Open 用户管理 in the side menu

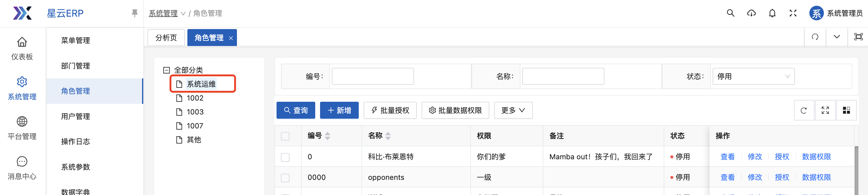coord(76,116)
